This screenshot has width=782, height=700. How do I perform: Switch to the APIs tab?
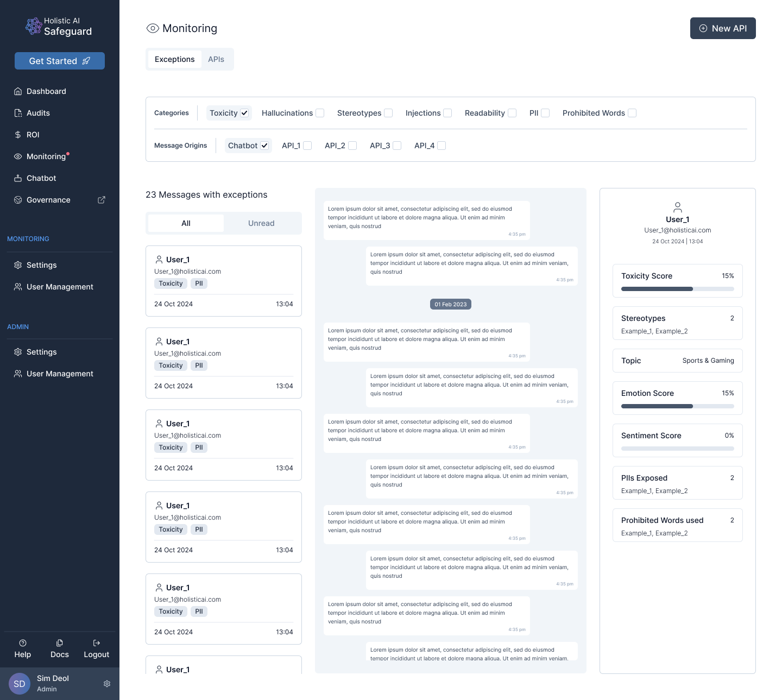pos(216,59)
